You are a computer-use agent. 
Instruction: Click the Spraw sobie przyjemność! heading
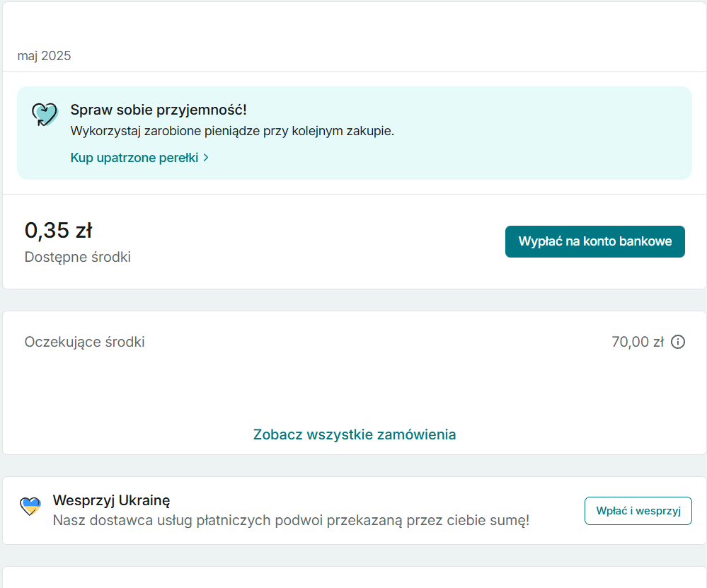[159, 110]
